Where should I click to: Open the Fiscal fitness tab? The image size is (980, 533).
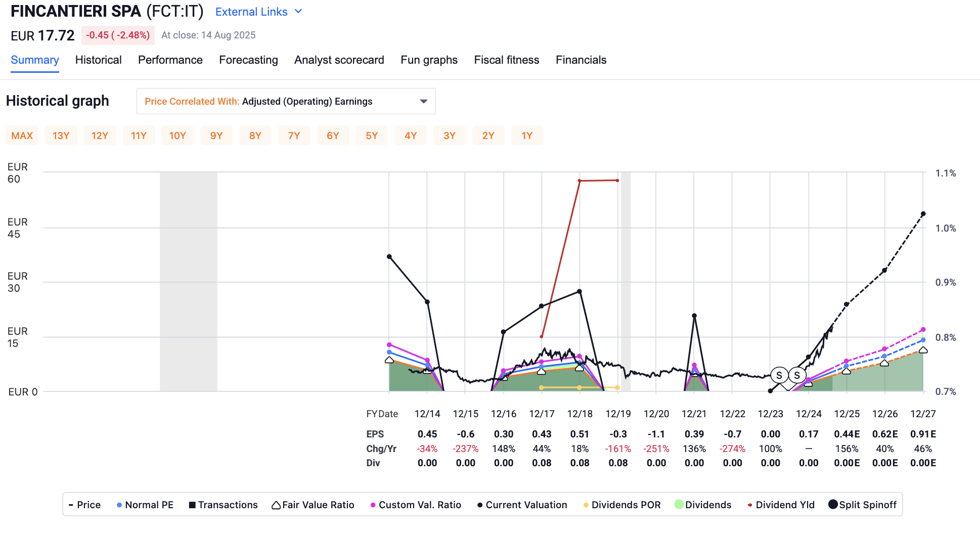(506, 60)
